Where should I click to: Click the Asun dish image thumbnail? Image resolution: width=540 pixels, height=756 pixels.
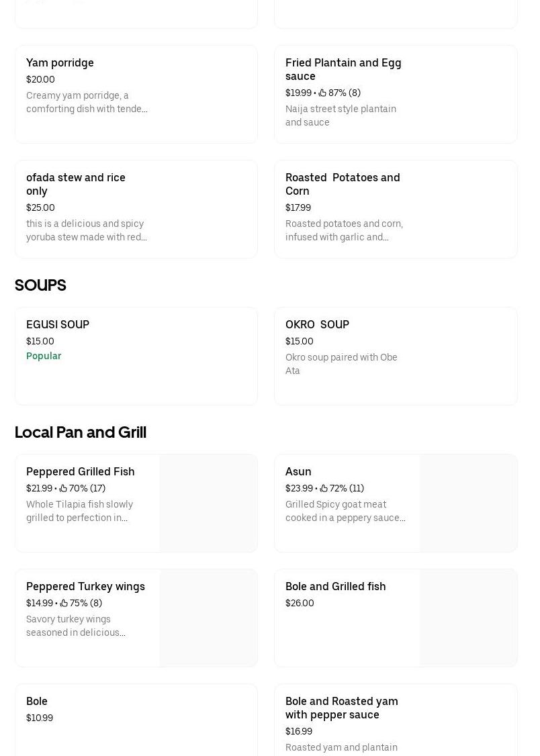pyautogui.click(x=468, y=503)
